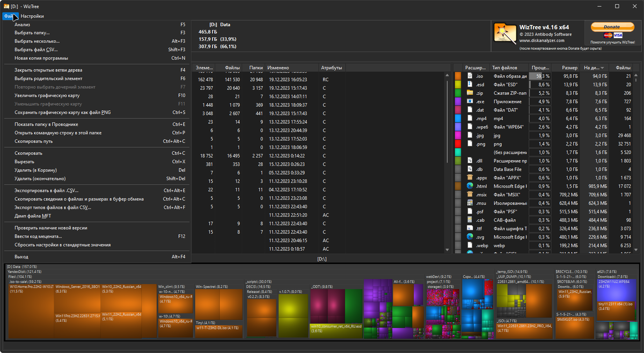The image size is (644, 353).
Task: Click the sort arrow on the 'На ди...' column
Action: [x=603, y=68]
